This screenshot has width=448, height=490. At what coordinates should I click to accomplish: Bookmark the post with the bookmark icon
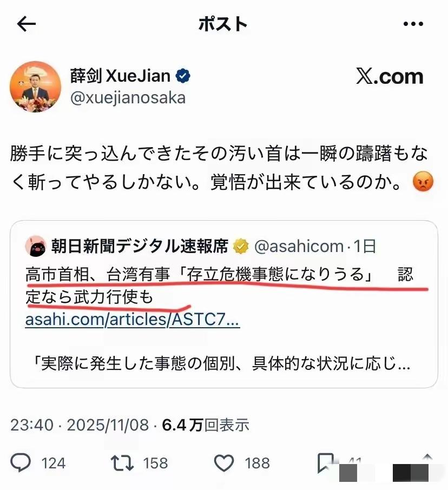pos(325,463)
